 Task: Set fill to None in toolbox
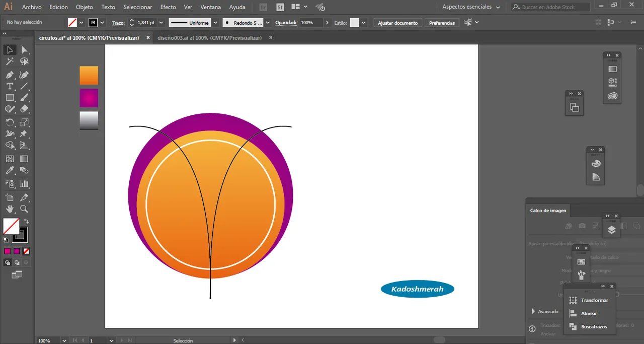tap(26, 251)
